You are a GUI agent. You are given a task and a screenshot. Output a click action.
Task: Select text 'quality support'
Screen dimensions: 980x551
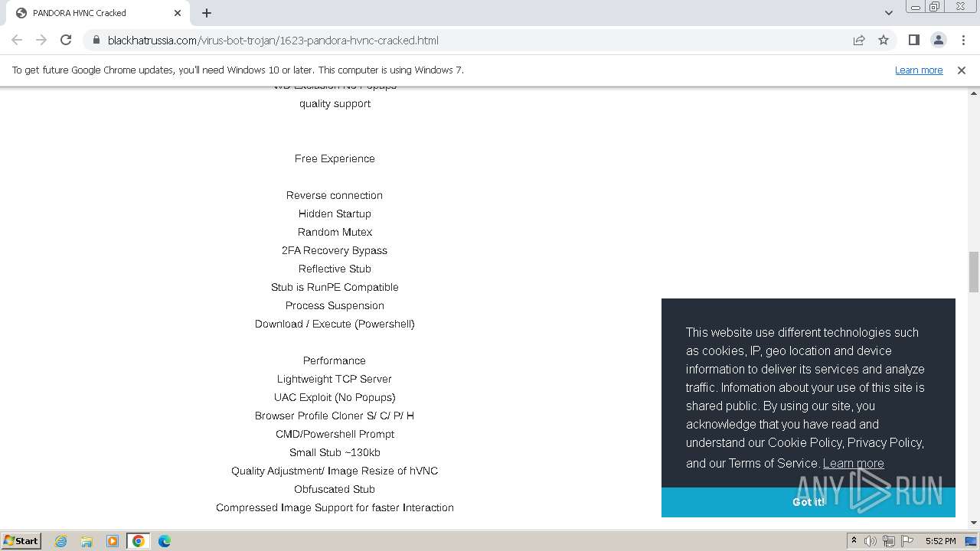coord(335,103)
